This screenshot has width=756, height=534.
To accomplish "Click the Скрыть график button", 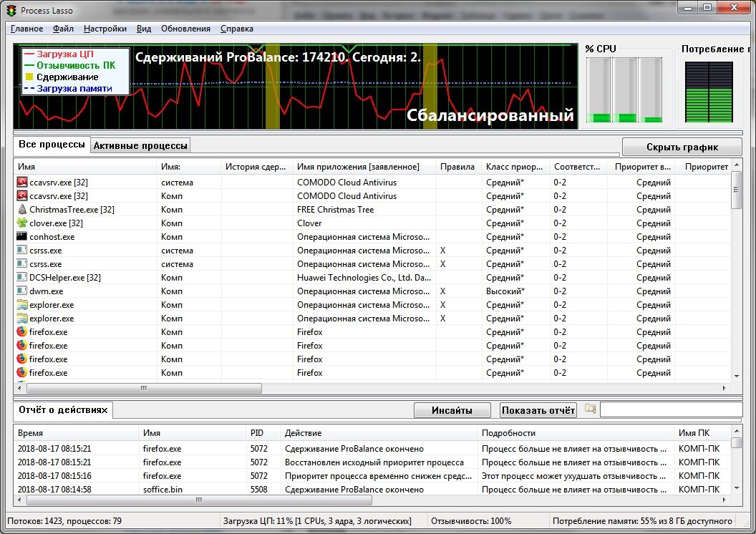I will point(682,147).
